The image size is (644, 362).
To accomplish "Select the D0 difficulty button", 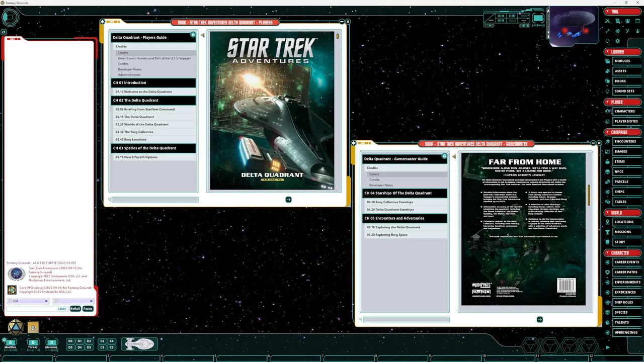I will click(70, 341).
